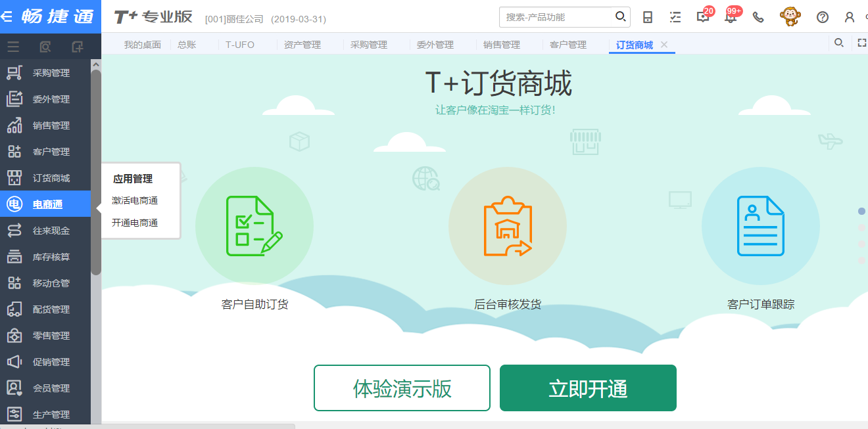The height and width of the screenshot is (429, 868).
Task: Switch to 采购管理 tab
Action: [369, 45]
